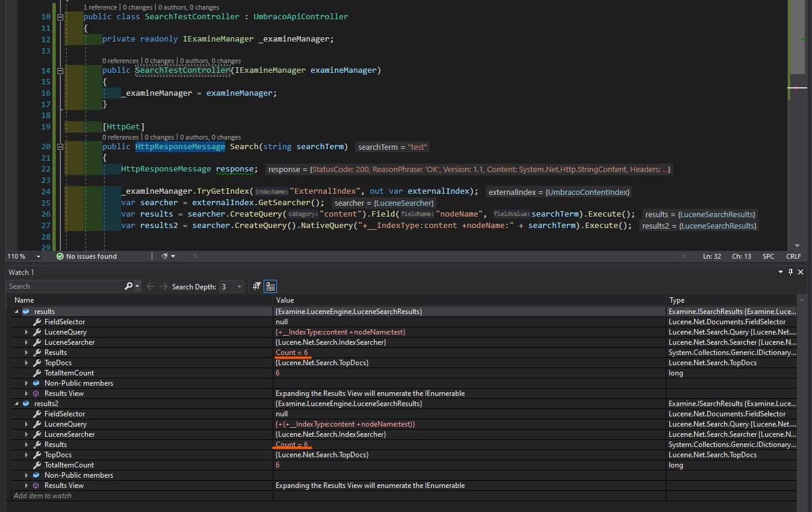Click the Watch search magnifier icon
This screenshot has height=512, width=812.
click(129, 286)
